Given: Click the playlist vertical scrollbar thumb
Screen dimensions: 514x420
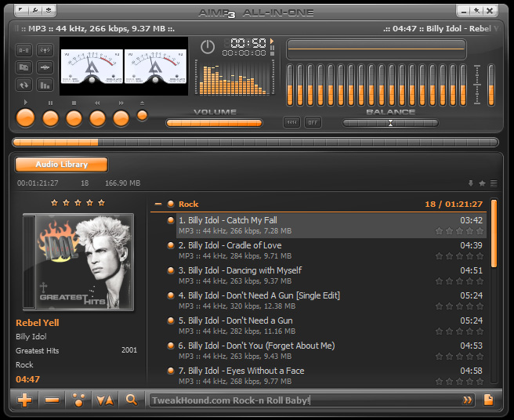Looking at the screenshot, I should [x=494, y=233].
